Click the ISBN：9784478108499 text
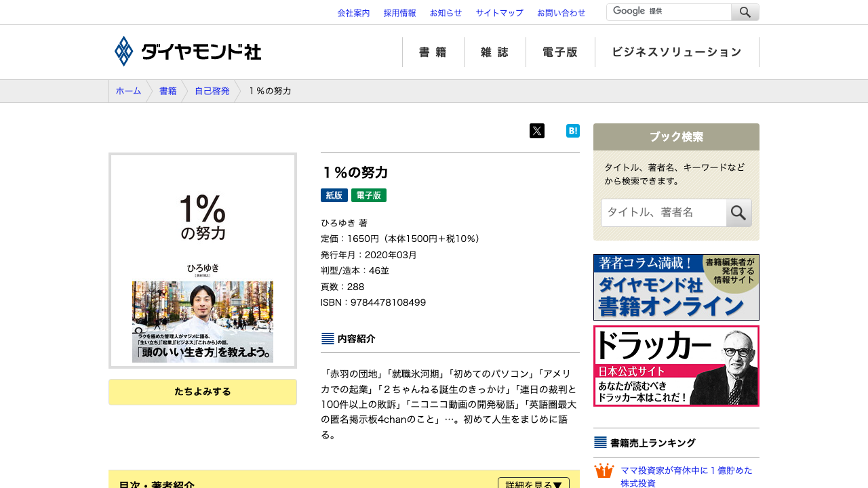This screenshot has height=488, width=868. [373, 302]
